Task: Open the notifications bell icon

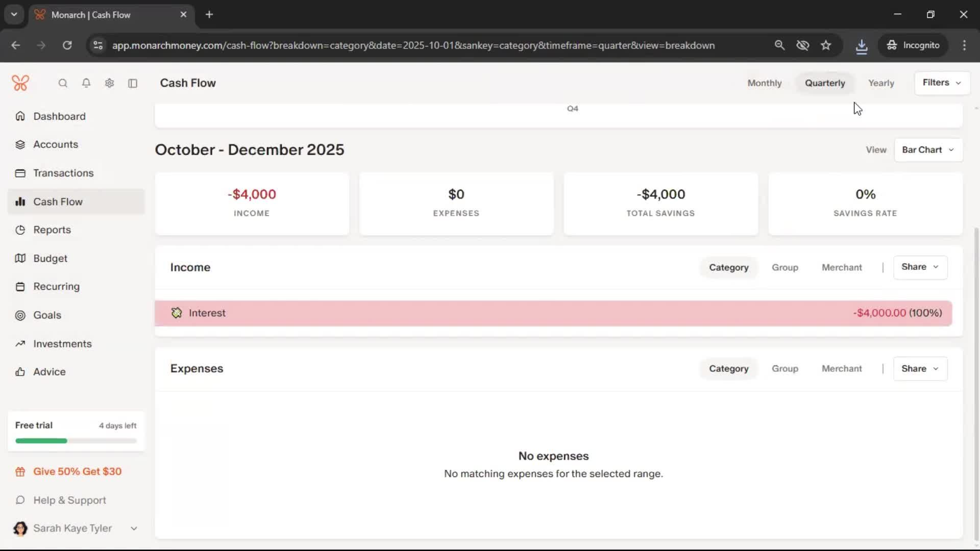Action: [86, 83]
